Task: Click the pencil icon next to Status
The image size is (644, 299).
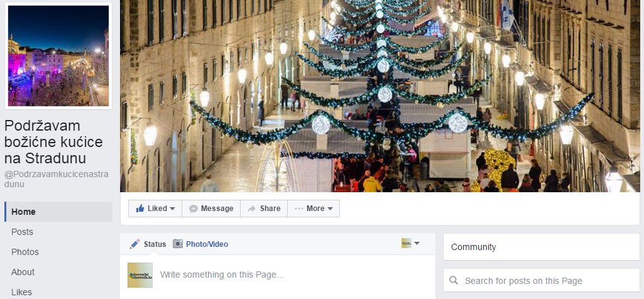Action: coord(134,244)
